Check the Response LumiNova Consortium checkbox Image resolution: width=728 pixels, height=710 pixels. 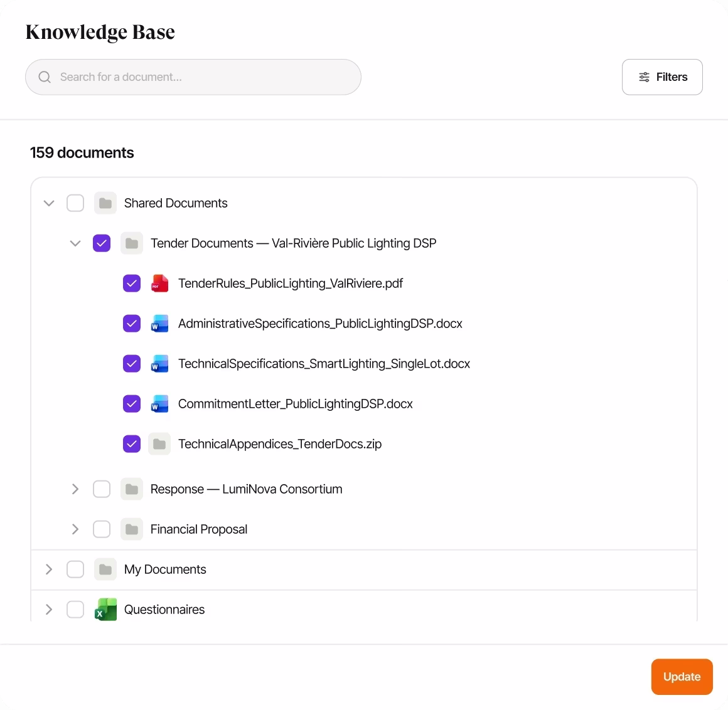[x=102, y=489]
